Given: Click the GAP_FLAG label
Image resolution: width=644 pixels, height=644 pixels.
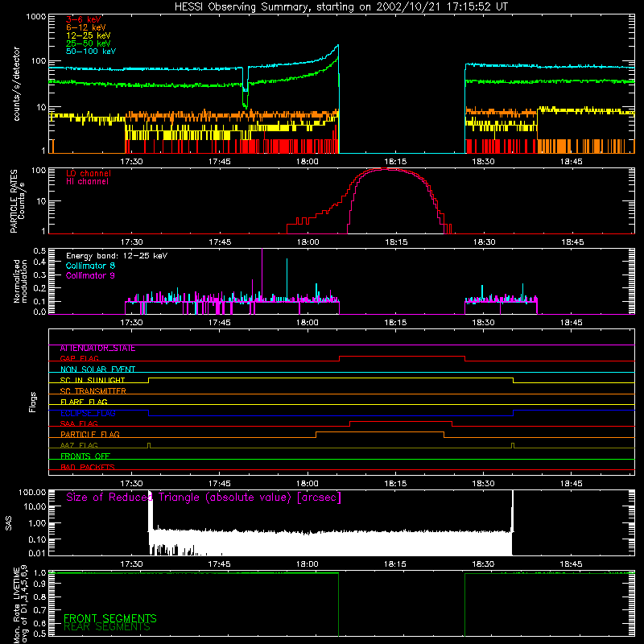Looking at the screenshot, I should point(79,358).
